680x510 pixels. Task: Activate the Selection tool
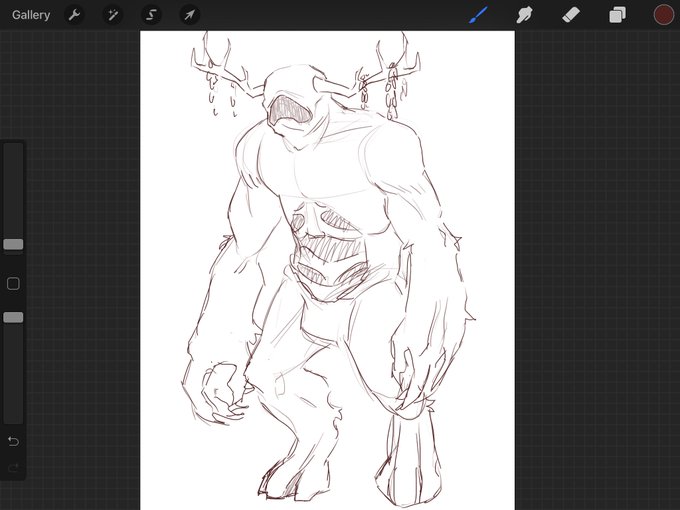click(x=151, y=15)
